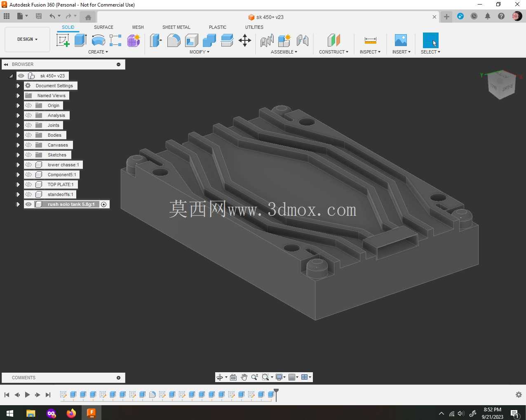This screenshot has height=420, width=526.
Task: Click the Redo arrow
Action: [x=68, y=16]
